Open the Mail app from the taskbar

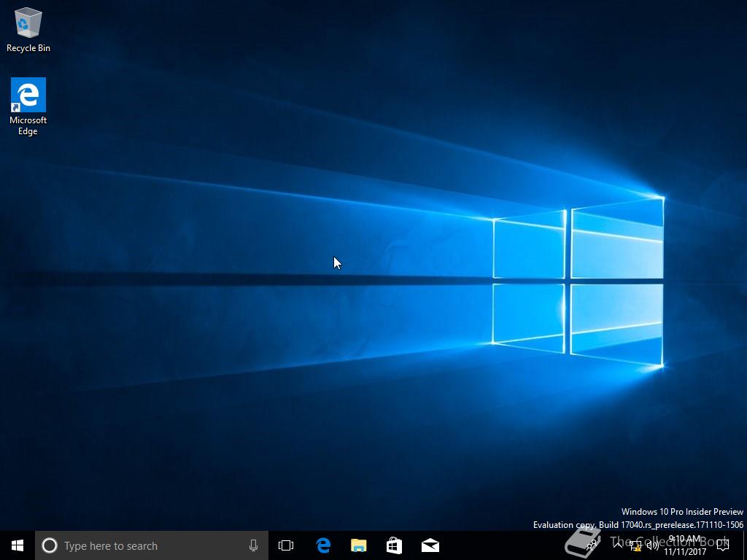(x=430, y=545)
